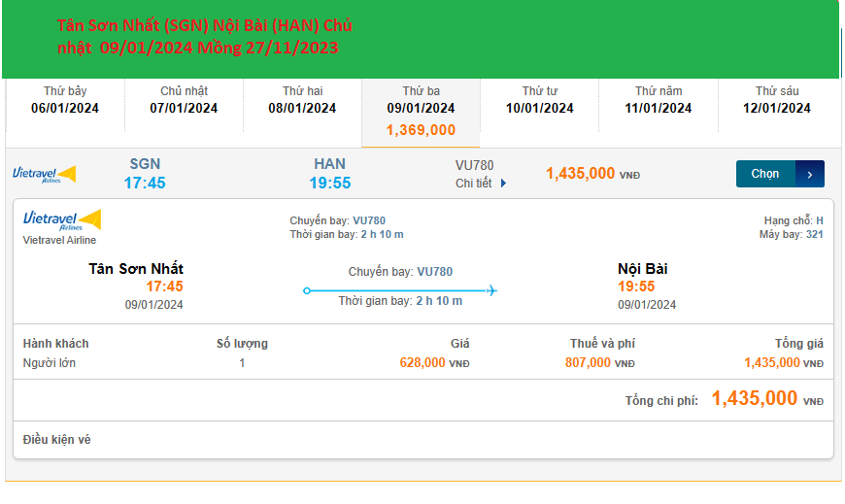The height and width of the screenshot is (504, 845).
Task: Click the Vietravel Airline logo in details panel
Action: tap(61, 220)
